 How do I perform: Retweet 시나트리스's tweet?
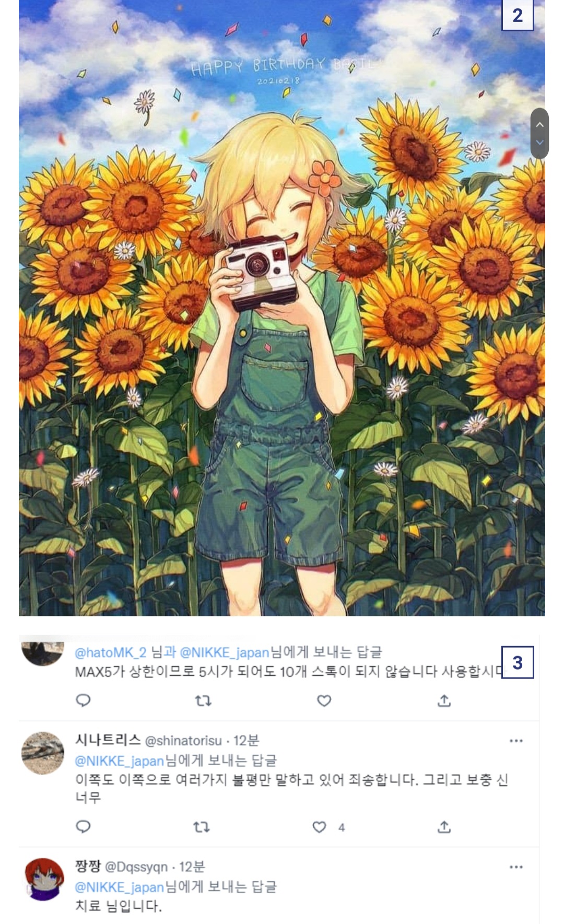pyautogui.click(x=202, y=827)
